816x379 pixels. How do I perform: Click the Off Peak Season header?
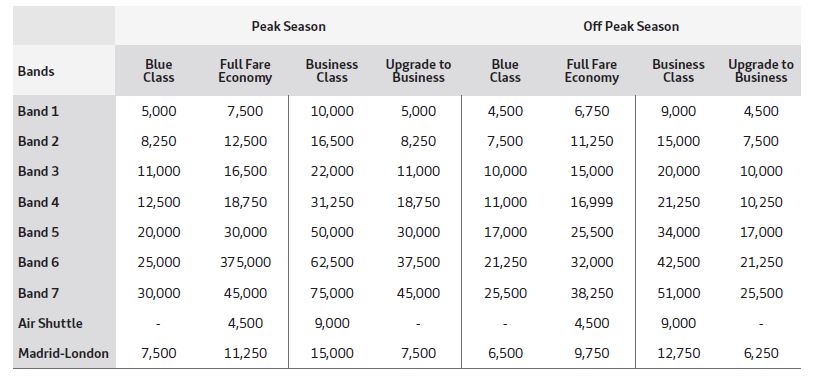click(x=631, y=27)
